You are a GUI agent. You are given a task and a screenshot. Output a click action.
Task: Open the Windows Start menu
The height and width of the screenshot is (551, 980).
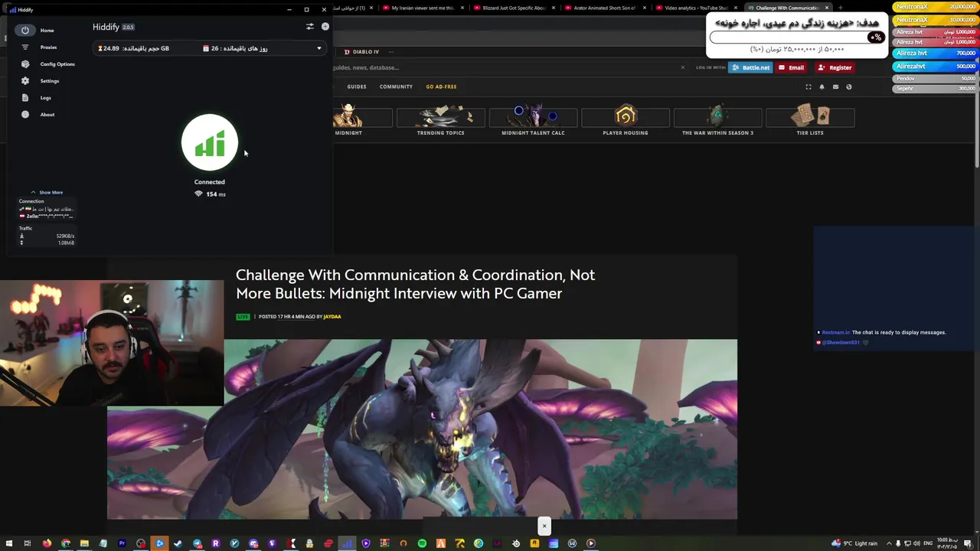click(8, 543)
